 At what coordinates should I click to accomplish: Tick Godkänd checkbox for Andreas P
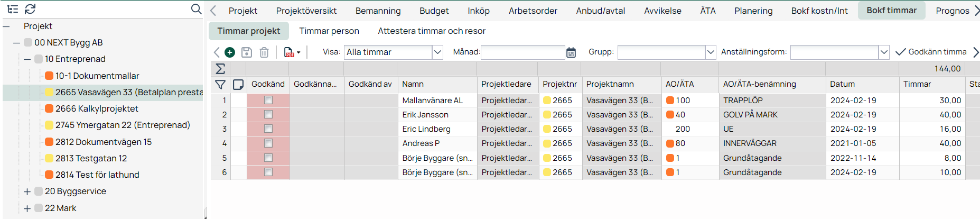pos(268,143)
